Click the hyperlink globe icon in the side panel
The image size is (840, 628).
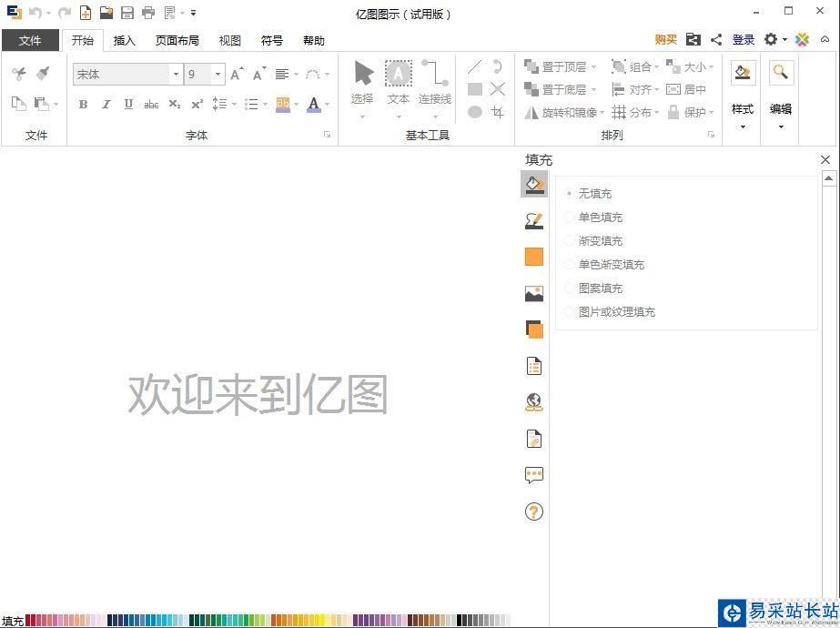(534, 402)
